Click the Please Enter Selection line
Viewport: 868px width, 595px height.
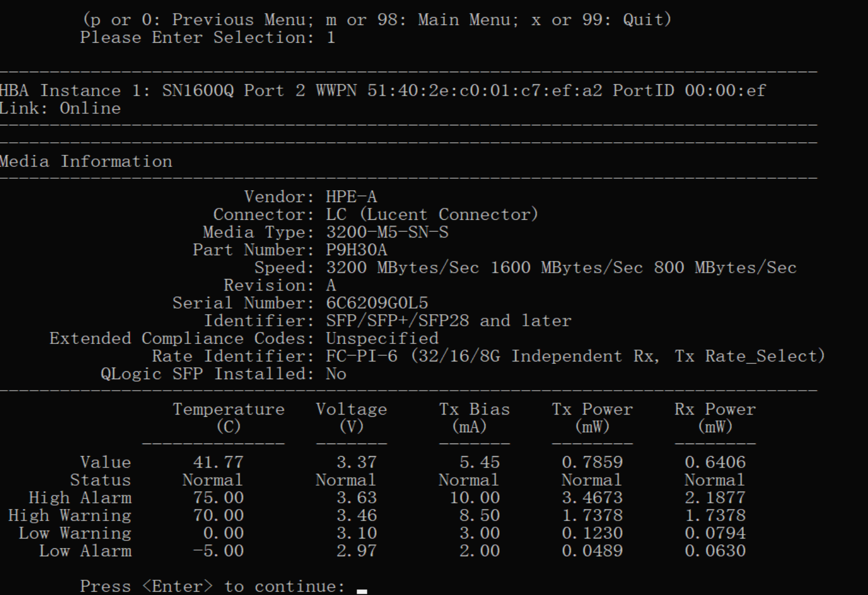click(x=208, y=38)
